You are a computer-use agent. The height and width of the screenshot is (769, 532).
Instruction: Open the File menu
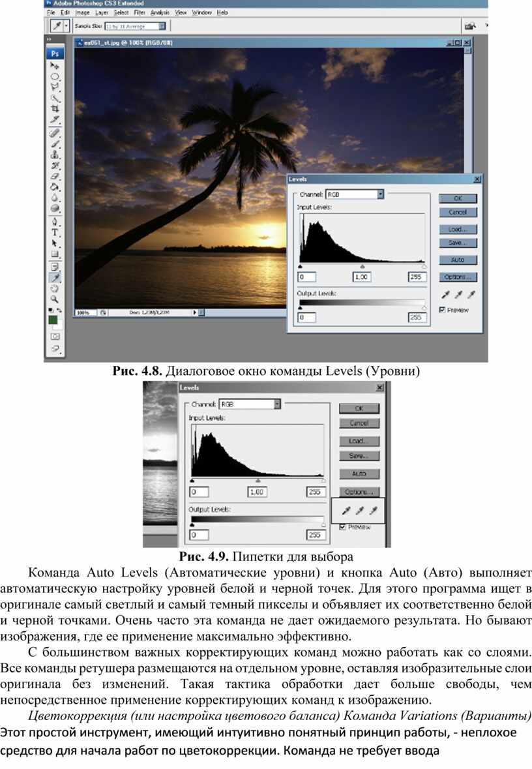(51, 13)
